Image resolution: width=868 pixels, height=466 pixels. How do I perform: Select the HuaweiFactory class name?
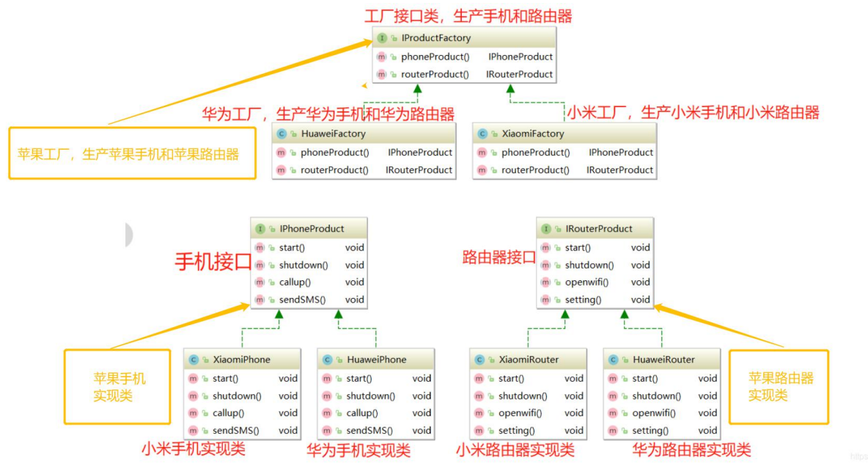coord(334,134)
